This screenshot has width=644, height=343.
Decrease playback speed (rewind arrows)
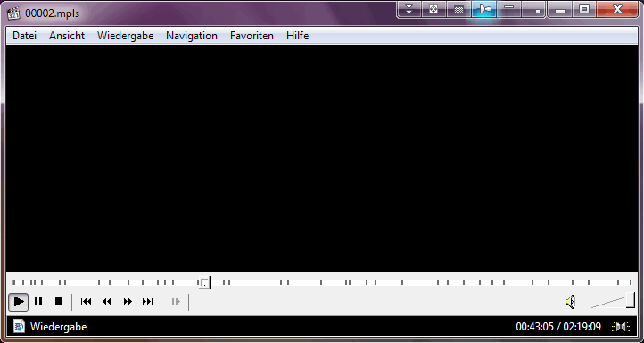107,302
